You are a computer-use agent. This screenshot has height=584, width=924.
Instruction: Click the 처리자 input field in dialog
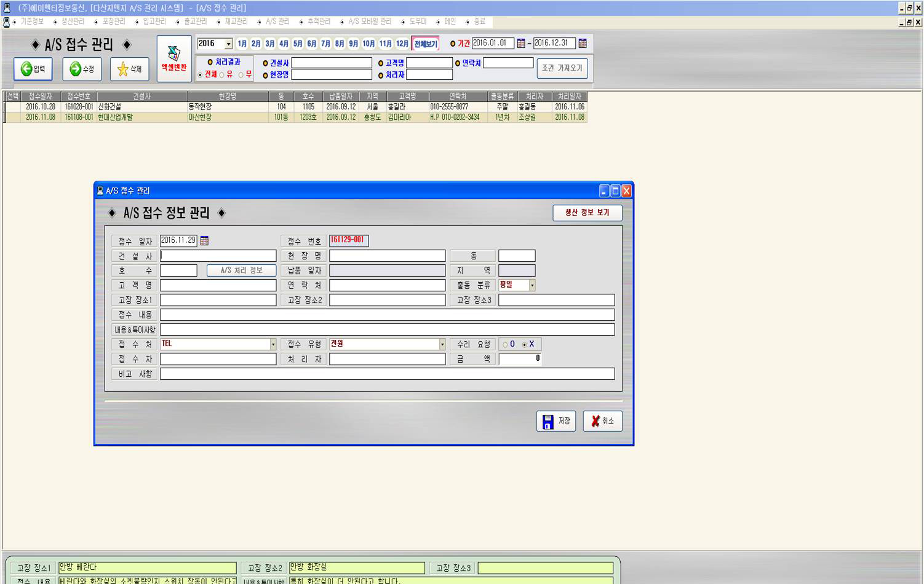pyautogui.click(x=388, y=359)
